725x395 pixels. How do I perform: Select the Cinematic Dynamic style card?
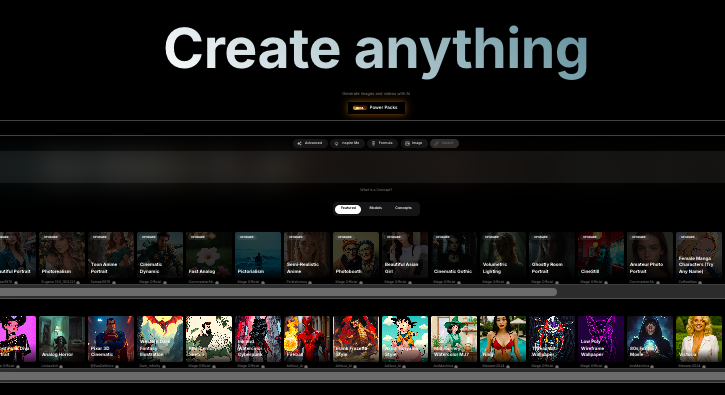(x=160, y=255)
